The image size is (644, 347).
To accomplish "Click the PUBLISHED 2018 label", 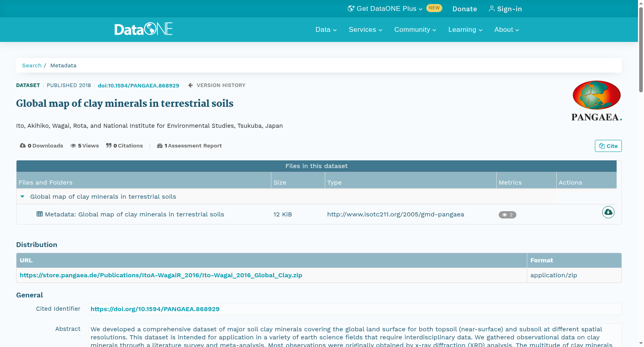I will (x=69, y=85).
